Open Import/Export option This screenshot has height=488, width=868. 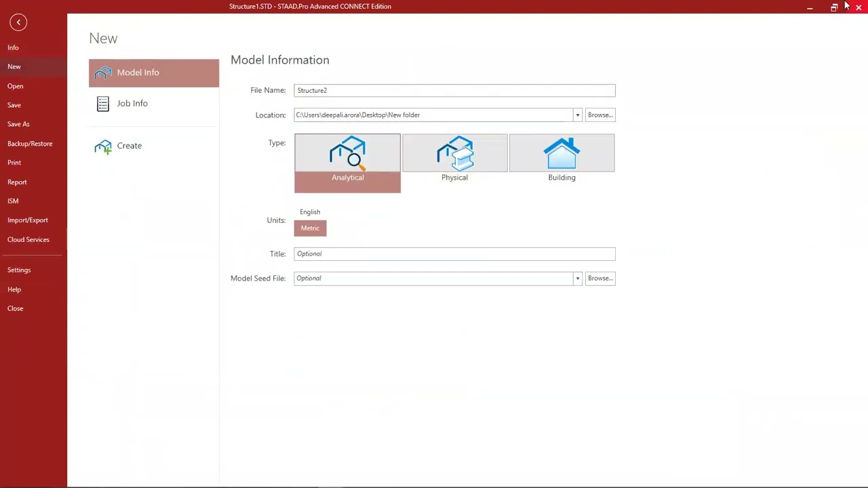point(28,220)
